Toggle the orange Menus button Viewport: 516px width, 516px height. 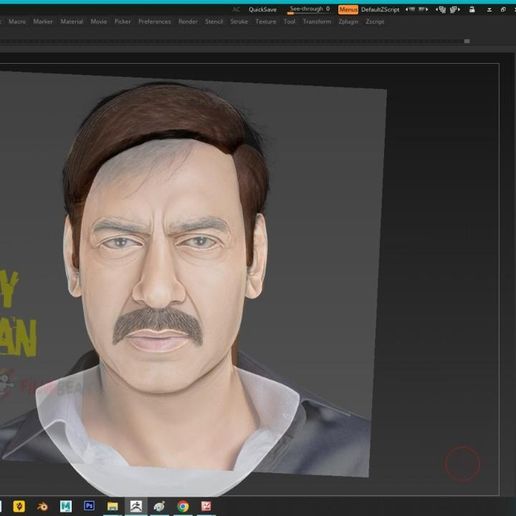coord(348,10)
